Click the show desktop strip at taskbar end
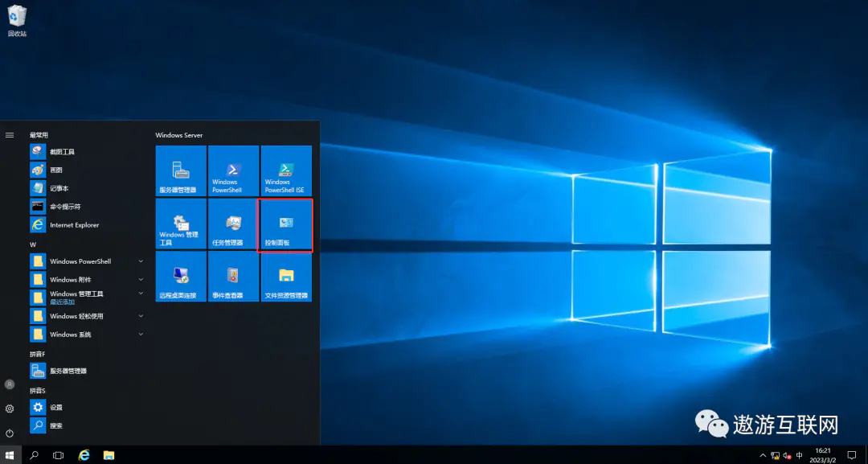This screenshot has height=464, width=868. pos(866,455)
